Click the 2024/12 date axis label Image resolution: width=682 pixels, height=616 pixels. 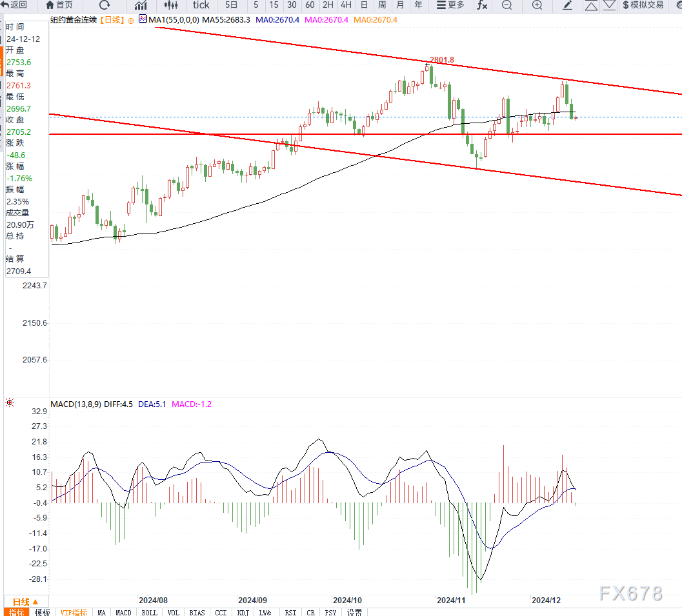click(x=547, y=600)
